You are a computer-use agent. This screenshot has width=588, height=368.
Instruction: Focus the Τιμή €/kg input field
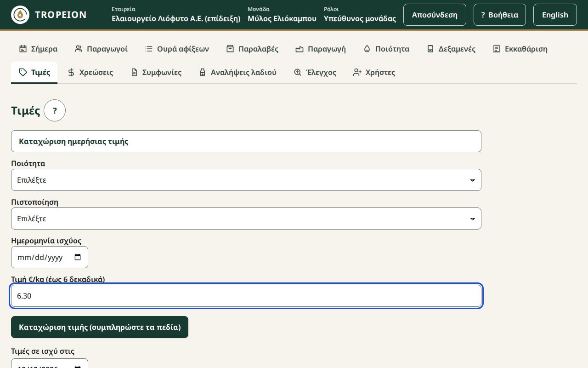(x=246, y=296)
